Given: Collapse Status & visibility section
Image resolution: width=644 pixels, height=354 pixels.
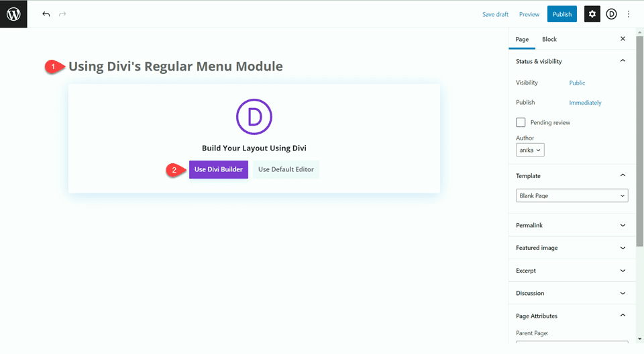Looking at the screenshot, I should coord(572,61).
